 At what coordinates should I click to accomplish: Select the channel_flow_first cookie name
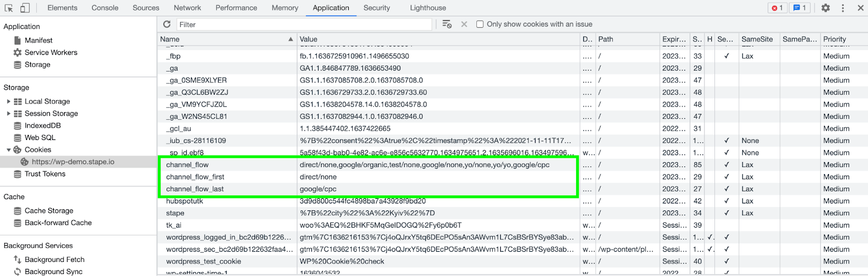click(x=195, y=177)
